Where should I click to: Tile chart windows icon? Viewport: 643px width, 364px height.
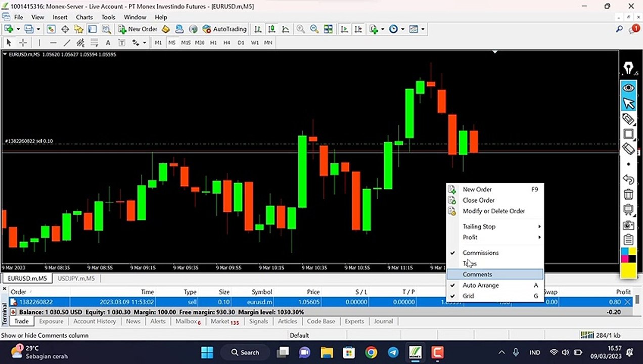pos(328,29)
